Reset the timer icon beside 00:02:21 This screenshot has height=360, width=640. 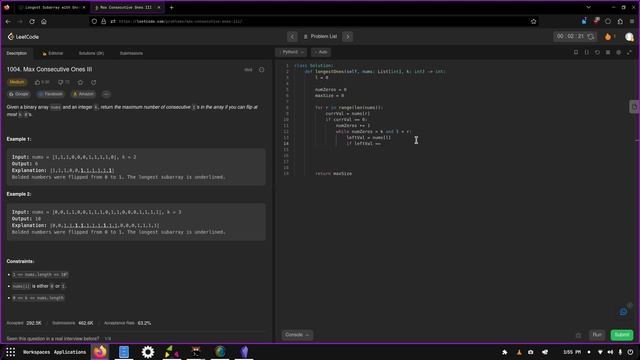tap(591, 37)
